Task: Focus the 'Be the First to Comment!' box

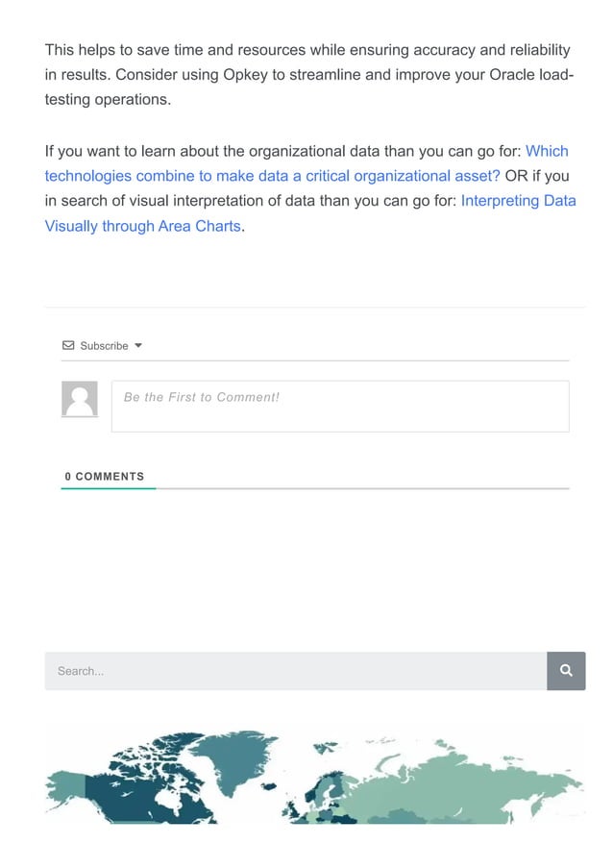Action: click(340, 406)
